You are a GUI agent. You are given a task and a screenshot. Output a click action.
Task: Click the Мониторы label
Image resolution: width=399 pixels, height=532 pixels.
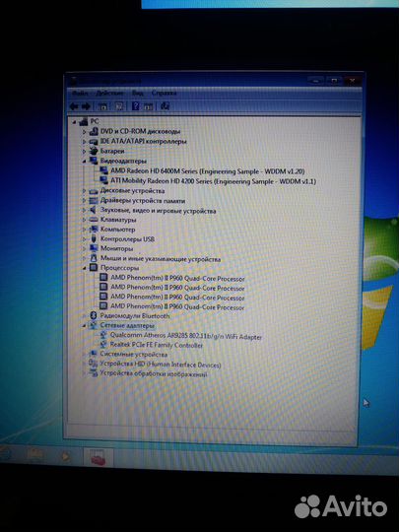[x=116, y=248]
